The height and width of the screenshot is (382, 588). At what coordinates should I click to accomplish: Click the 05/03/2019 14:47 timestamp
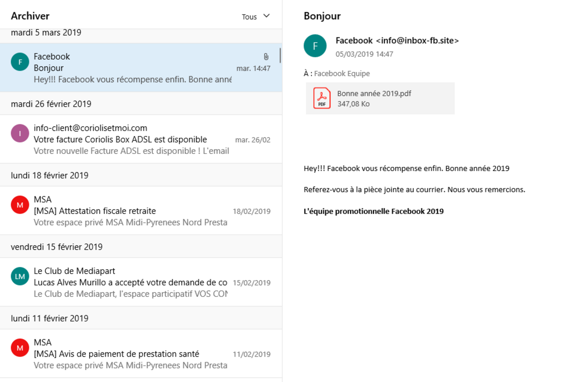tap(364, 54)
